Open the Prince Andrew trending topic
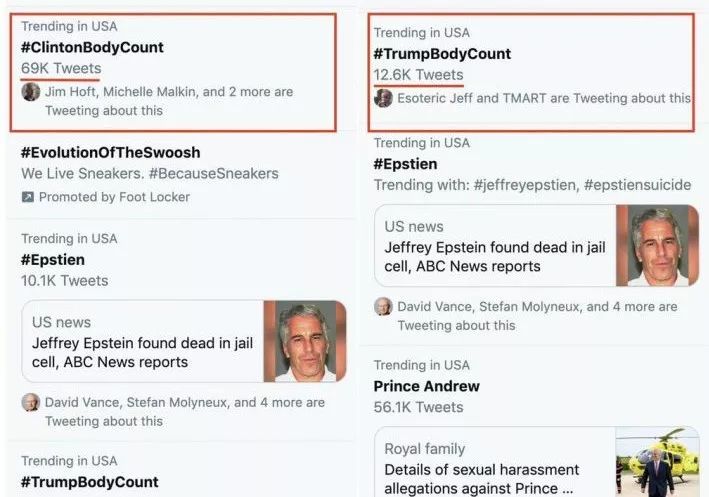 click(x=426, y=386)
